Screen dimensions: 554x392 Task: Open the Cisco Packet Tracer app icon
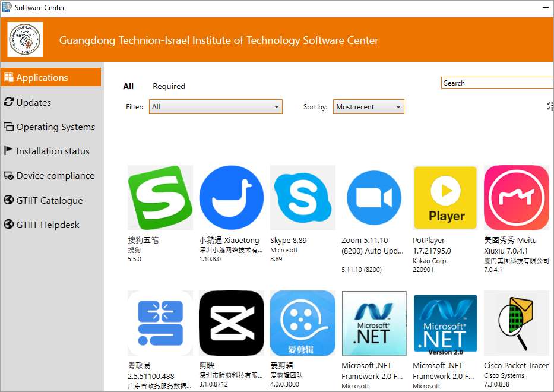tap(517, 323)
